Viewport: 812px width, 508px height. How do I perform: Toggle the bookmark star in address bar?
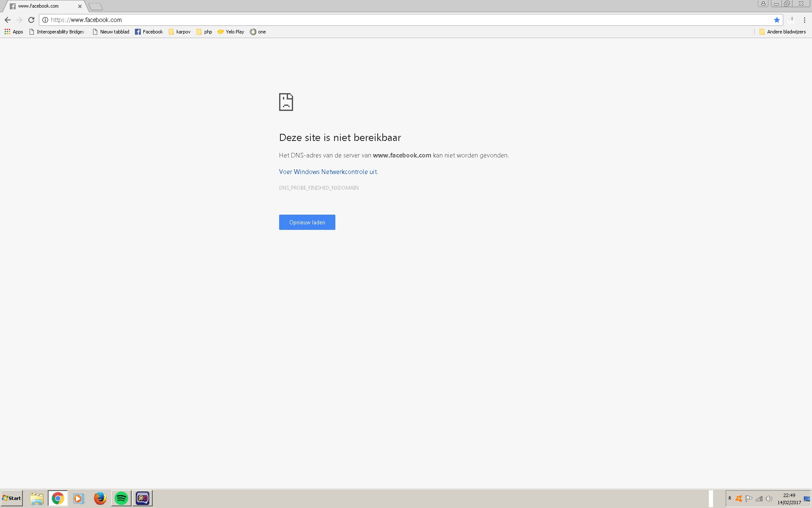pyautogui.click(x=776, y=20)
